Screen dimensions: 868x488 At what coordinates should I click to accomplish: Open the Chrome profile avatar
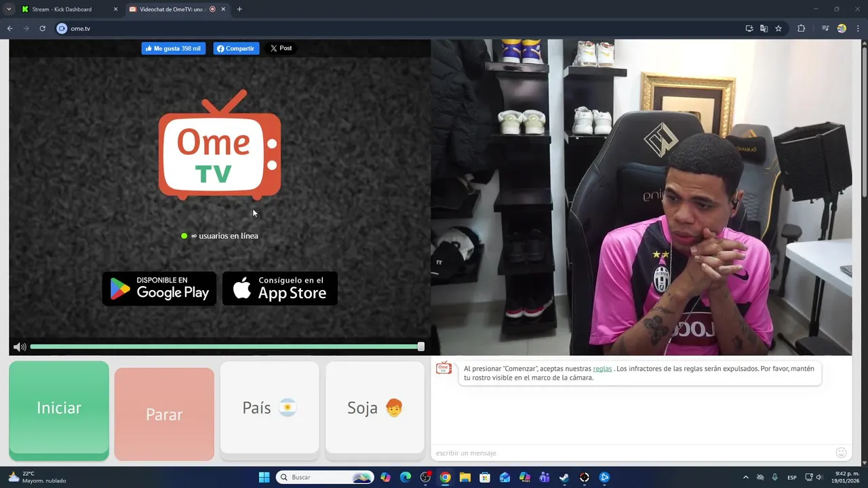842,28
